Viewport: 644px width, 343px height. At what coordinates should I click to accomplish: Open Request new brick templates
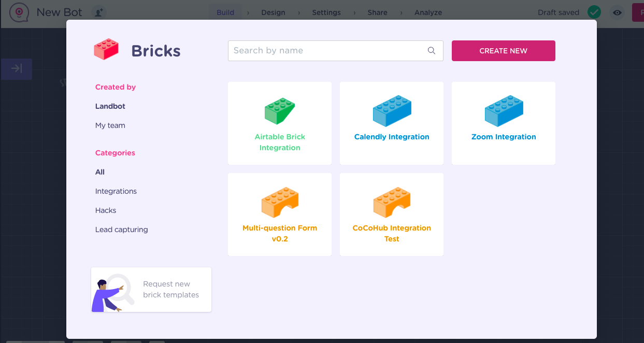pyautogui.click(x=151, y=290)
